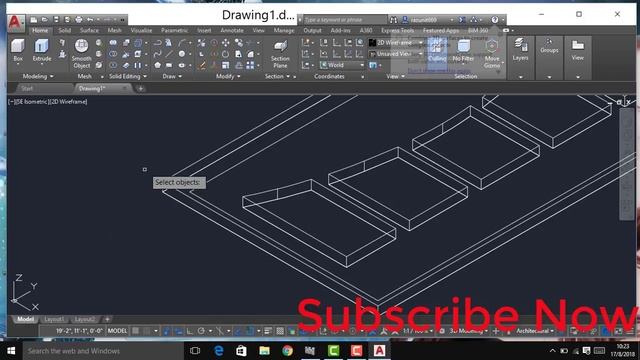The height and width of the screenshot is (360, 640).
Task: Open the 2D Wireframe visual style dropdown
Action: pyautogui.click(x=396, y=42)
